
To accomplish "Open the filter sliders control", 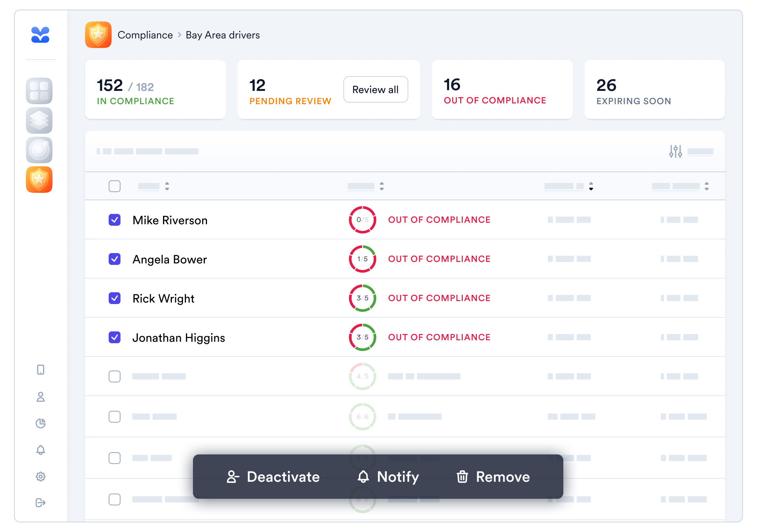I will point(676,151).
